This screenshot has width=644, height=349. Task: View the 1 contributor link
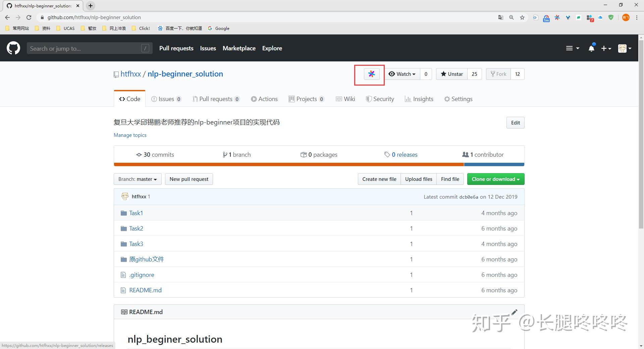pyautogui.click(x=483, y=154)
